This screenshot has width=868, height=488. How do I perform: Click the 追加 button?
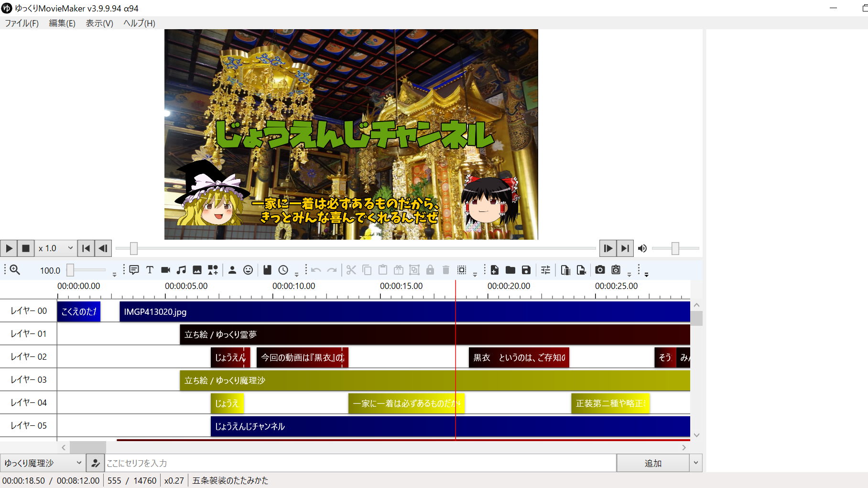click(653, 463)
